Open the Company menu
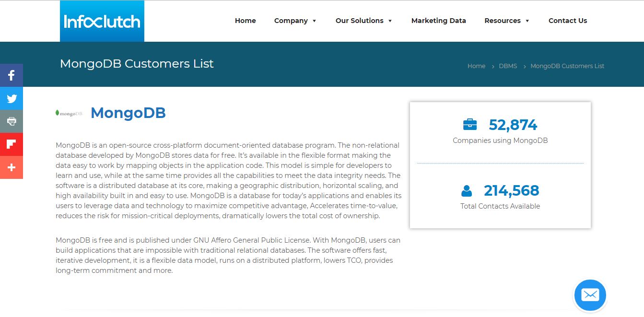Image resolution: width=644 pixels, height=317 pixels. point(291,21)
